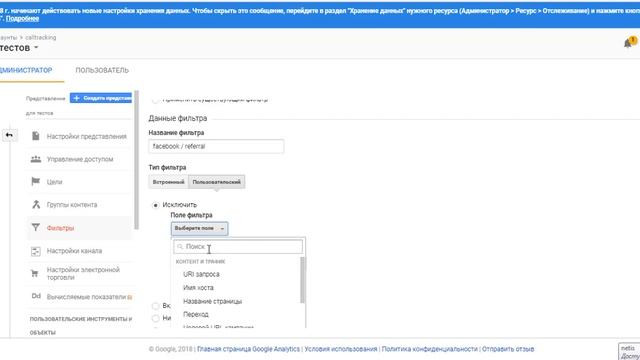Choose URI запроса from the field list
The width and height of the screenshot is (640, 360).
pos(201,274)
